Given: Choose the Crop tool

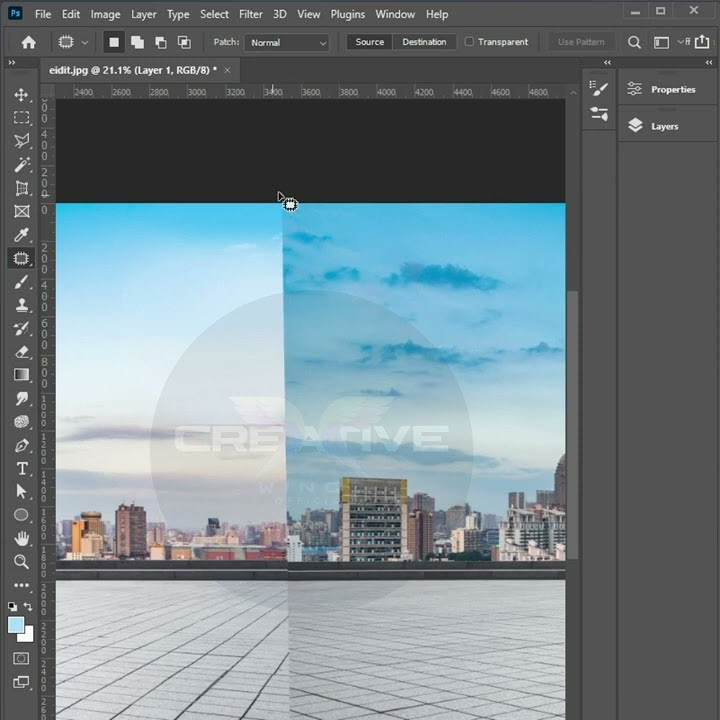Looking at the screenshot, I should pos(21,188).
